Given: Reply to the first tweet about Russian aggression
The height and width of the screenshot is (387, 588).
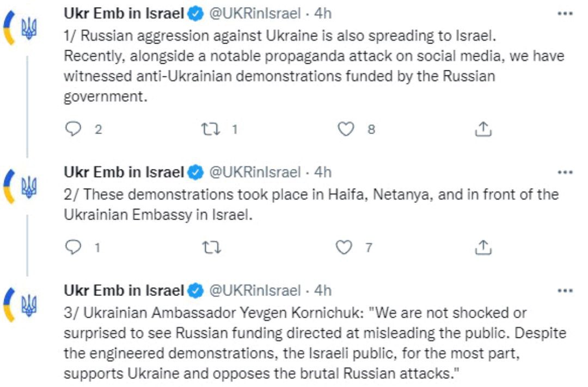Looking at the screenshot, I should tap(73, 129).
